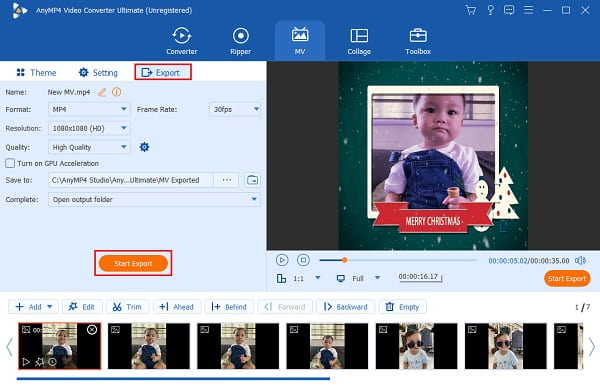
Task: Click the Backward move button
Action: (x=346, y=307)
